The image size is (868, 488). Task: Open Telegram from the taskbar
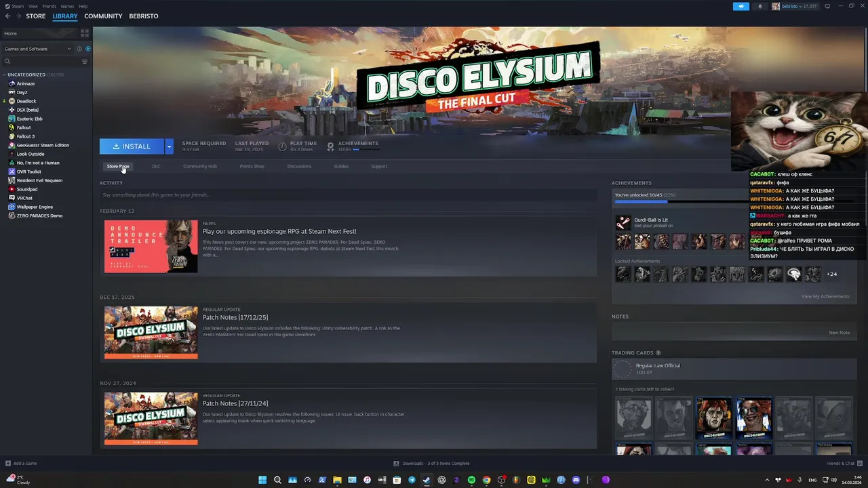click(412, 480)
